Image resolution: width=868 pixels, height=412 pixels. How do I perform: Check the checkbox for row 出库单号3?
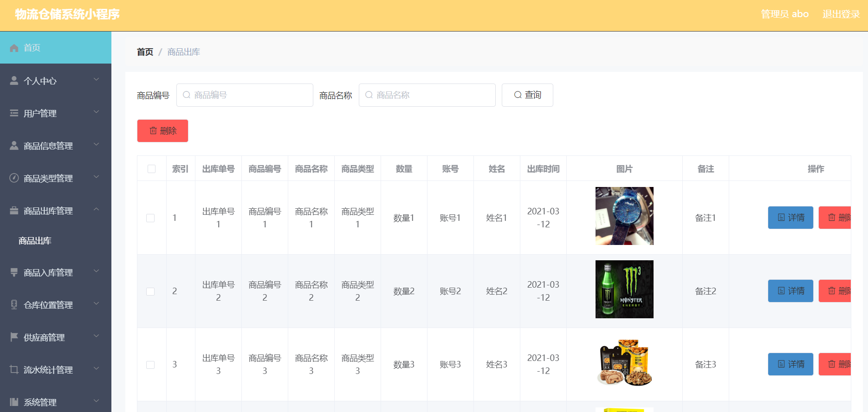150,365
